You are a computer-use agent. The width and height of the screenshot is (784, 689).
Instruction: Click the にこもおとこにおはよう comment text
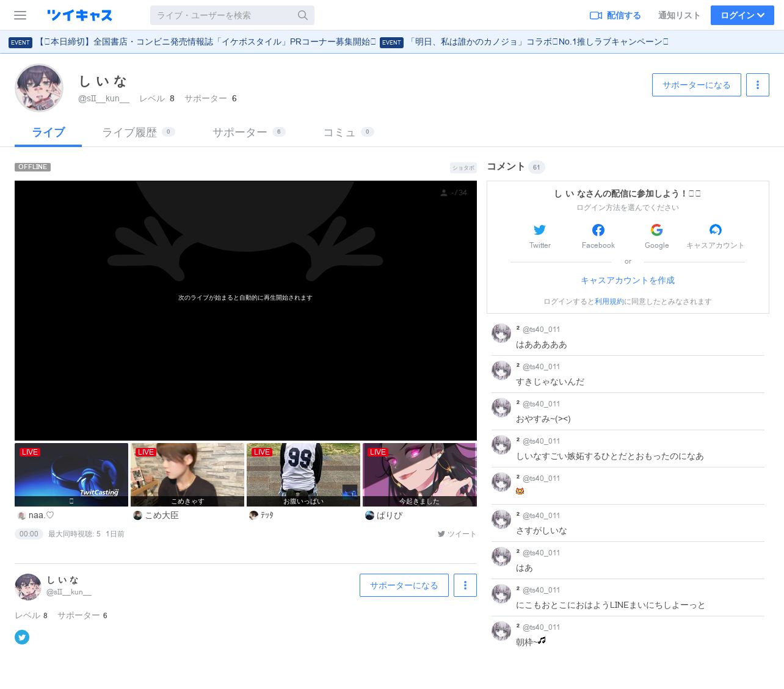pos(611,605)
